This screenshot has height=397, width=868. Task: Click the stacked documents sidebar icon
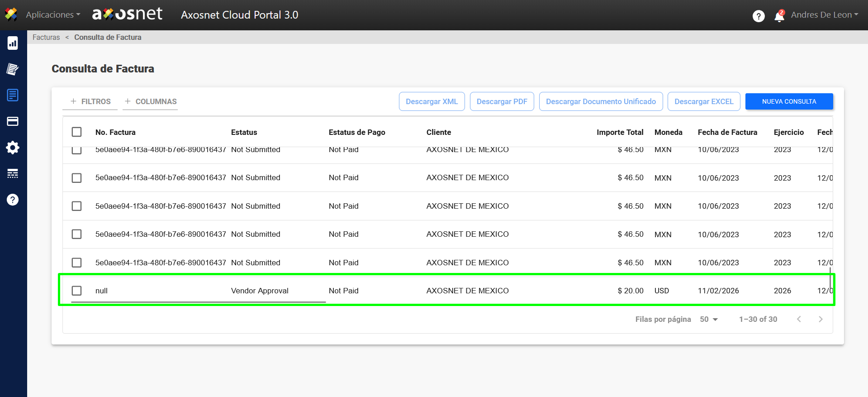[x=13, y=69]
